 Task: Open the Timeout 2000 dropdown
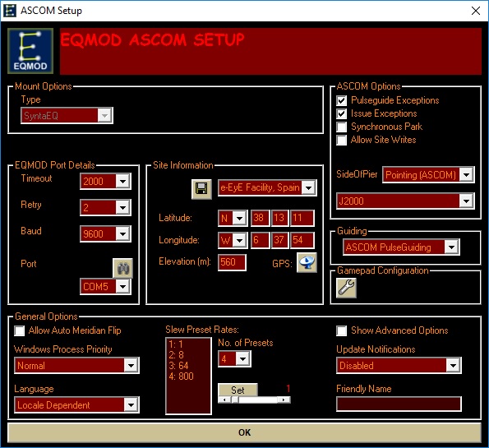pos(106,182)
